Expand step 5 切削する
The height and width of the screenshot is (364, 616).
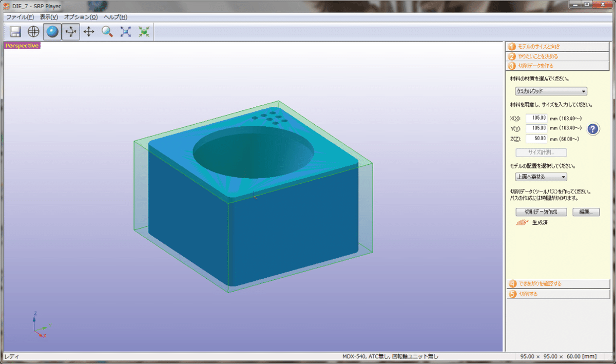click(558, 294)
